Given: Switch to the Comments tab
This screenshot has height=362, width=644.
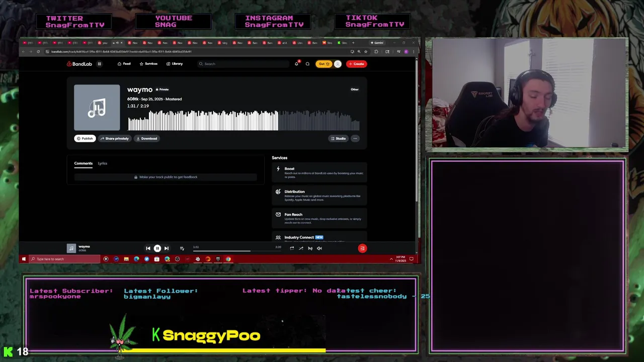Looking at the screenshot, I should [84, 163].
